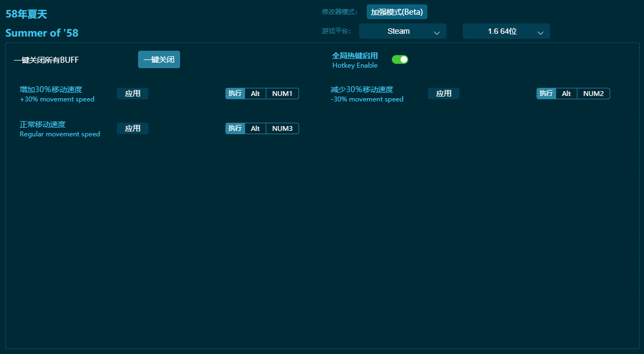
Task: Apply the +30% movement speed cheat
Action: coord(133,94)
